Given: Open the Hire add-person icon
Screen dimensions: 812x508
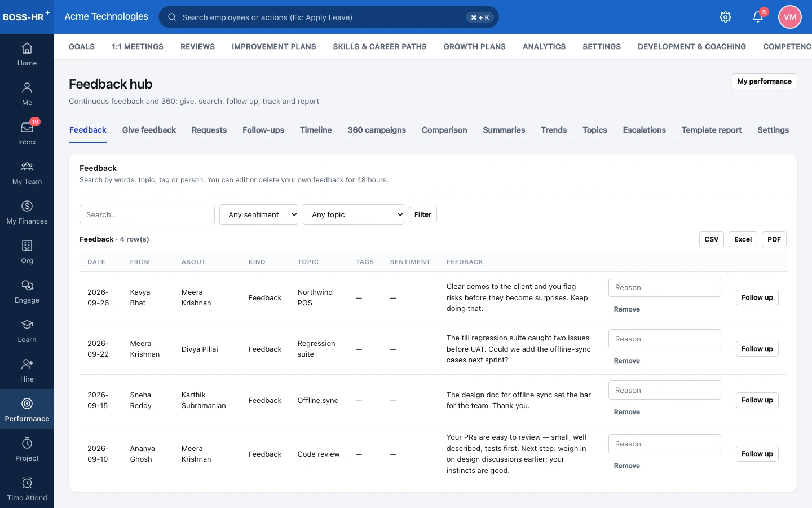Looking at the screenshot, I should click(x=27, y=364).
